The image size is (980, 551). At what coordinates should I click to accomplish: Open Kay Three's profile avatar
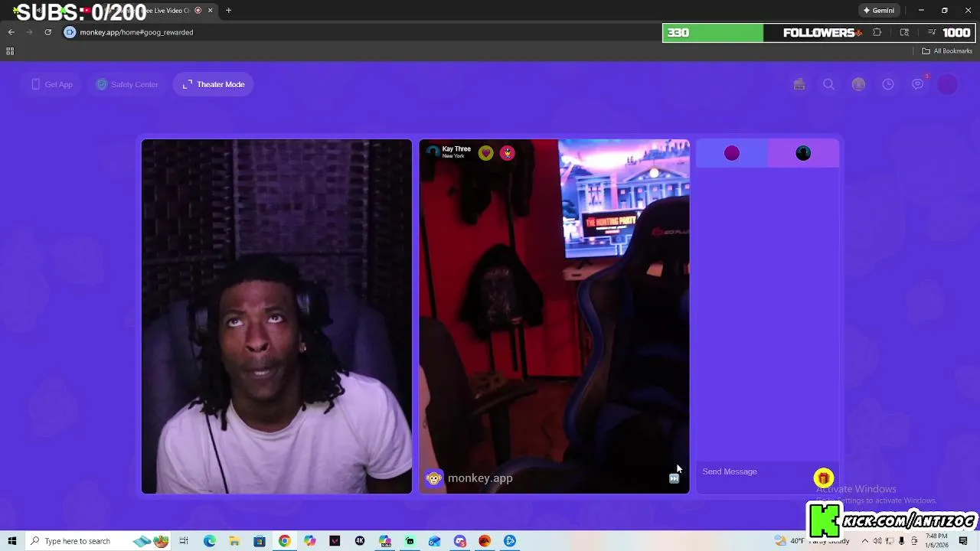pos(433,152)
